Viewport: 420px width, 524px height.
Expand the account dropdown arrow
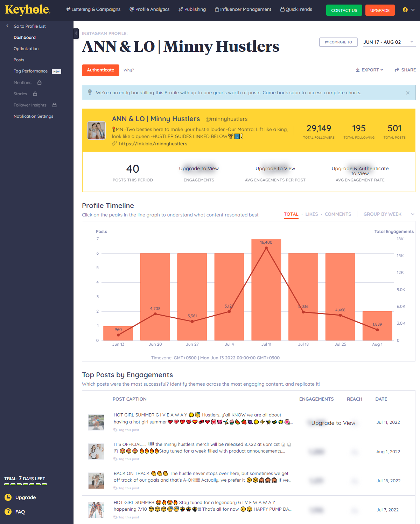click(x=413, y=10)
